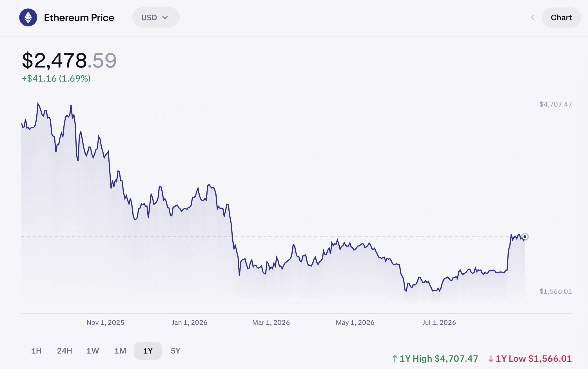Open the Chart button
This screenshot has height=369, width=588.
pyautogui.click(x=561, y=17)
